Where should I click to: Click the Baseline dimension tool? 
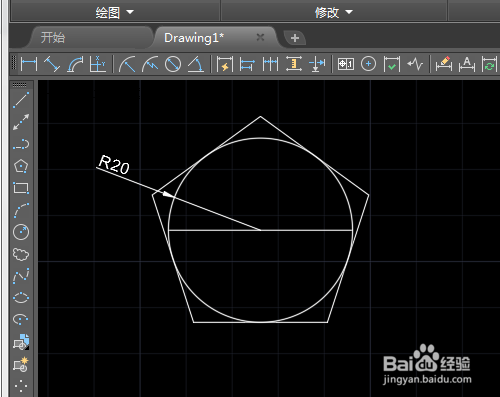(247, 64)
